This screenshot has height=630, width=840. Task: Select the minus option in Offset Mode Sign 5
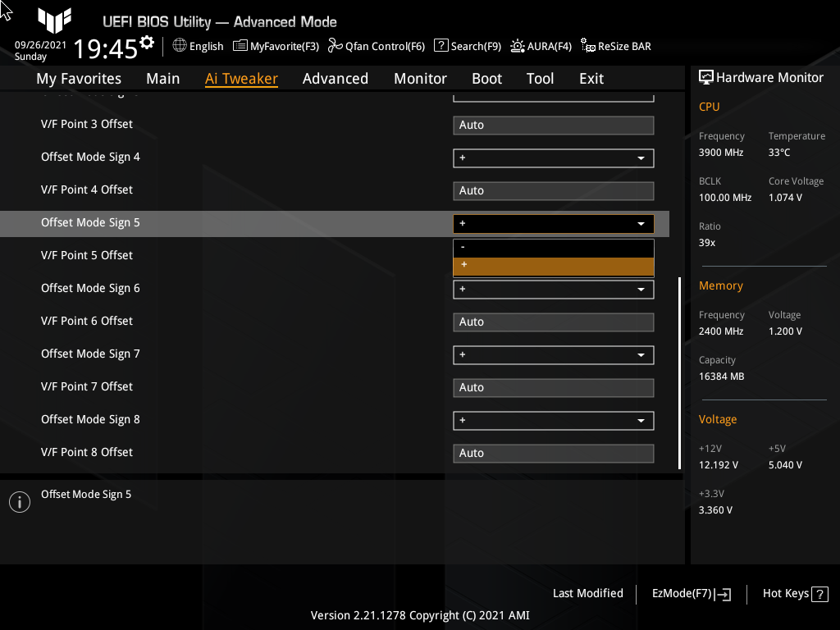[553, 246]
